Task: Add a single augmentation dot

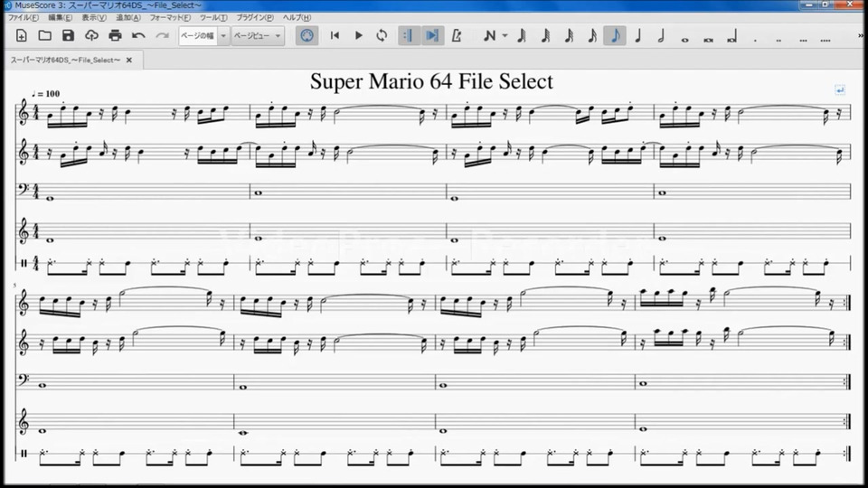Action: tap(755, 41)
